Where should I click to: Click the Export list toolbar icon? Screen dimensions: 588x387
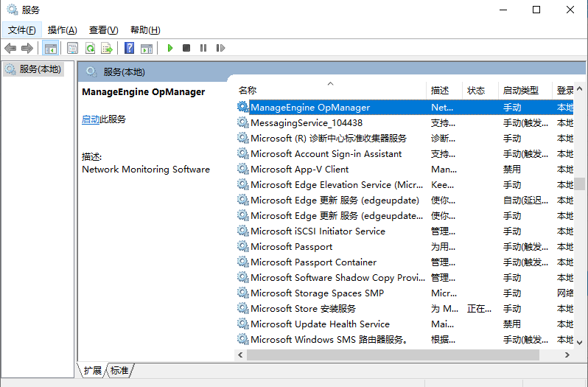[x=107, y=48]
